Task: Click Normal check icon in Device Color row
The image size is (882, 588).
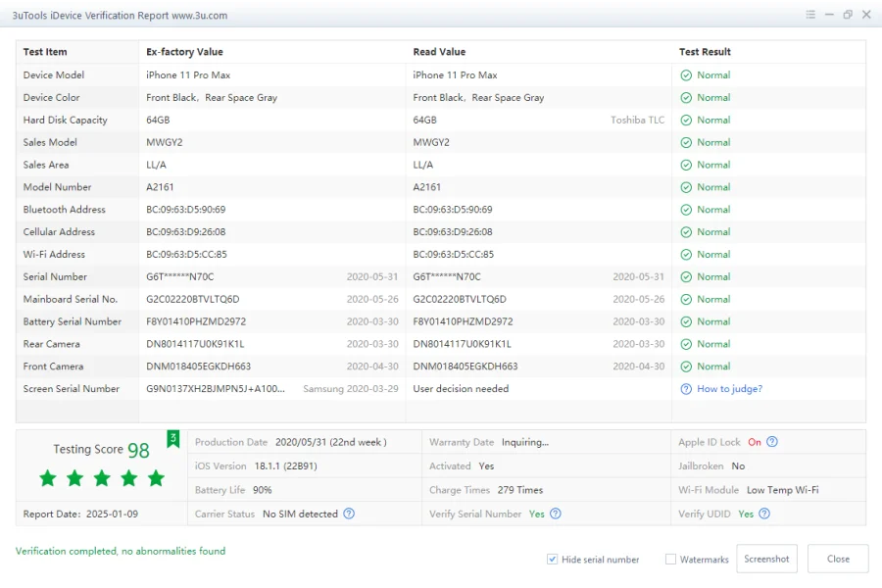Action: 686,98
